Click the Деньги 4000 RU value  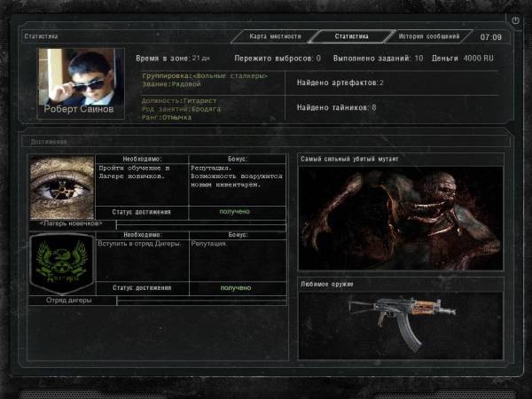[x=465, y=58]
